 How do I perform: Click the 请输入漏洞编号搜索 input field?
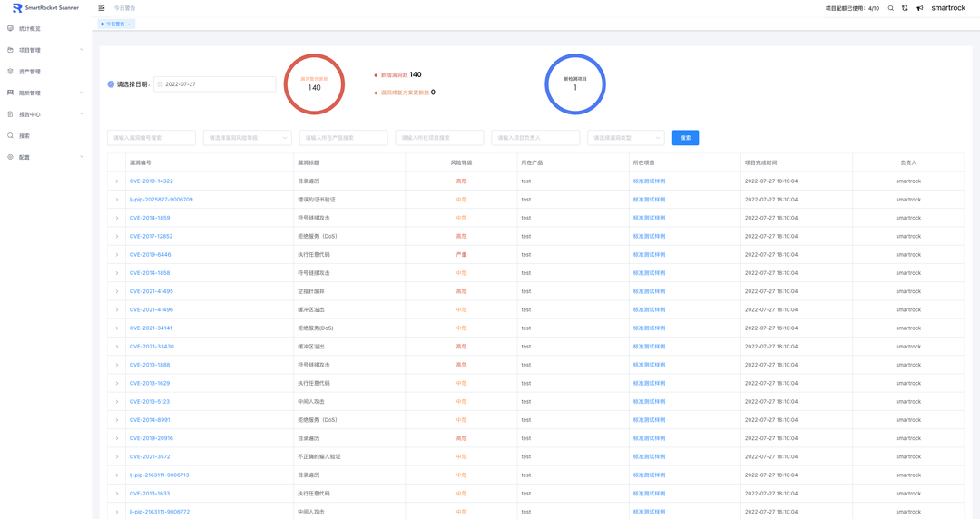pos(152,138)
